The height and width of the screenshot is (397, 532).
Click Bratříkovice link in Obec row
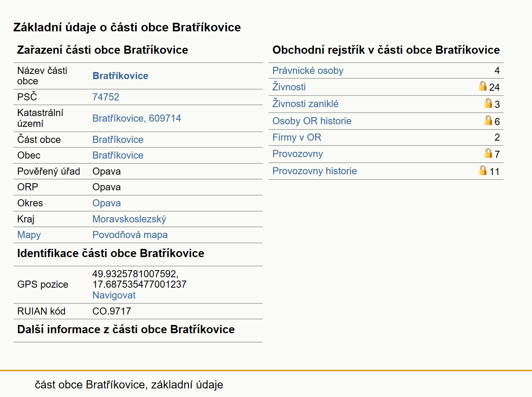pyautogui.click(x=118, y=155)
